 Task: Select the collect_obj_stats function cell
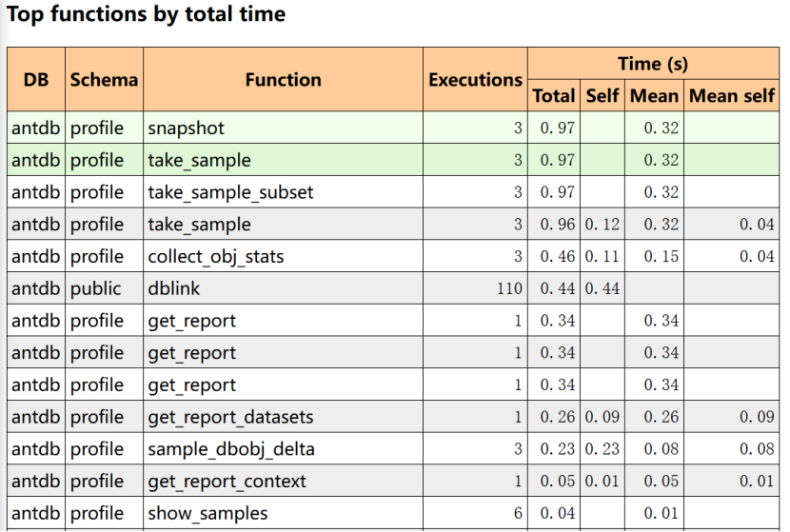coord(216,257)
